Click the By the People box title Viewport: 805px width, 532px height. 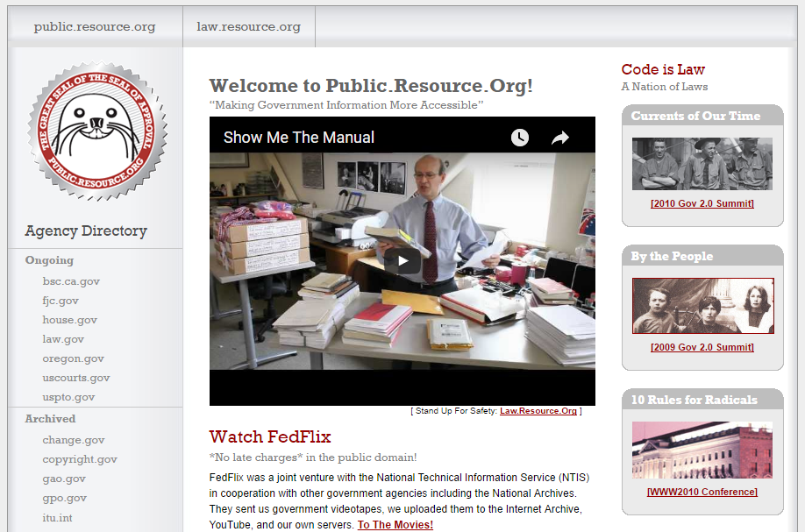tap(672, 256)
